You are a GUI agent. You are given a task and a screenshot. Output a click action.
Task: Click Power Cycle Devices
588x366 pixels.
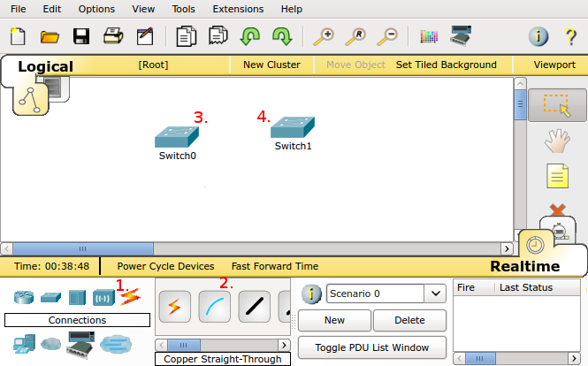[x=165, y=266]
